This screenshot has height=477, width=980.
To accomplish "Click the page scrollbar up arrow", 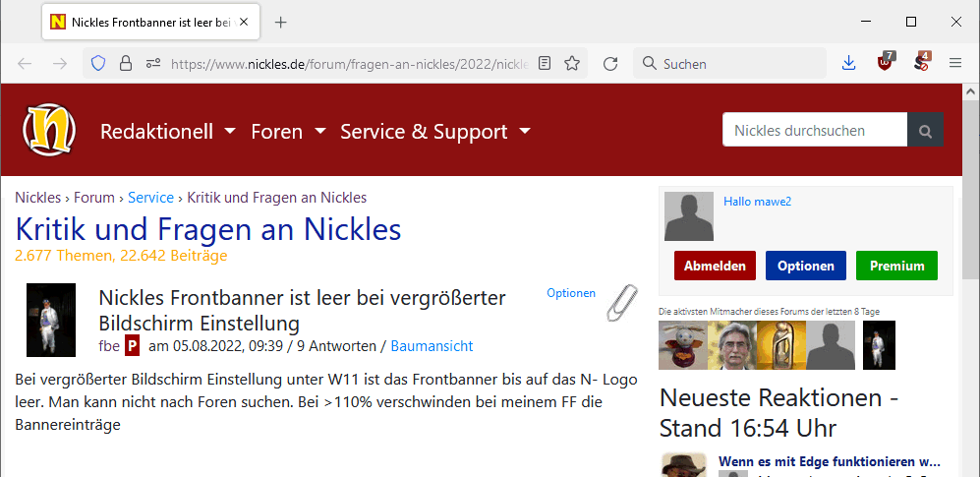I will 970,91.
